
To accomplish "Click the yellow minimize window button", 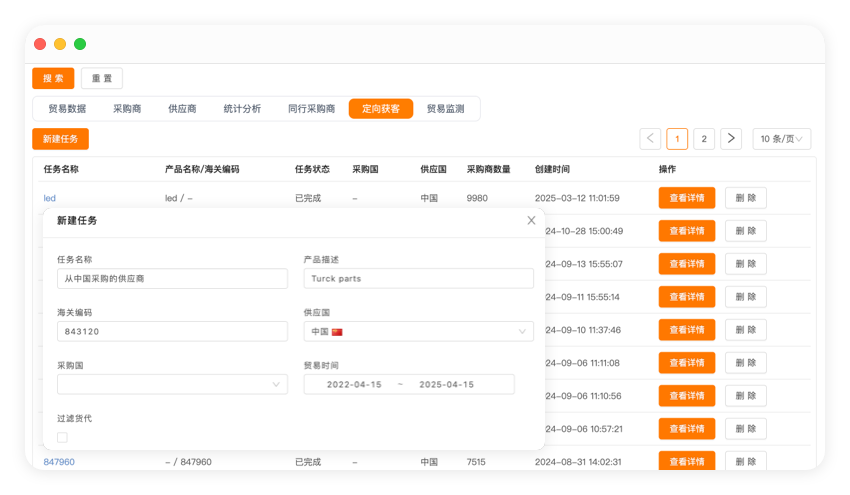I will pos(60,44).
